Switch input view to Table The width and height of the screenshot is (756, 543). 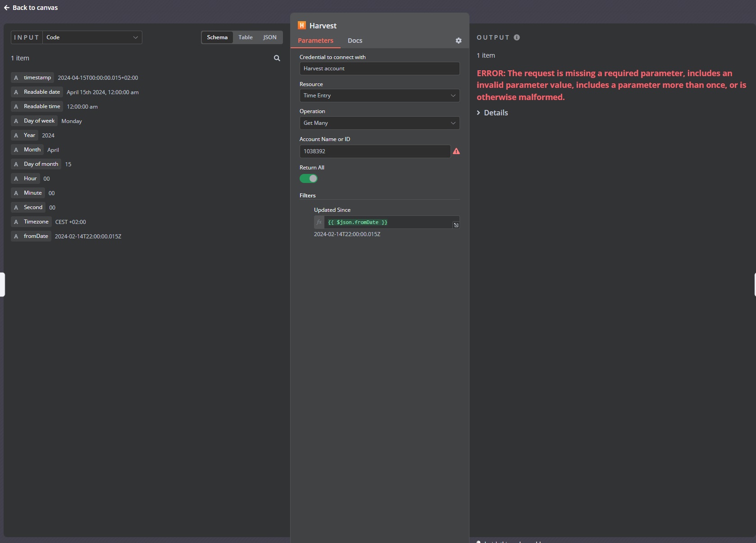click(x=246, y=37)
